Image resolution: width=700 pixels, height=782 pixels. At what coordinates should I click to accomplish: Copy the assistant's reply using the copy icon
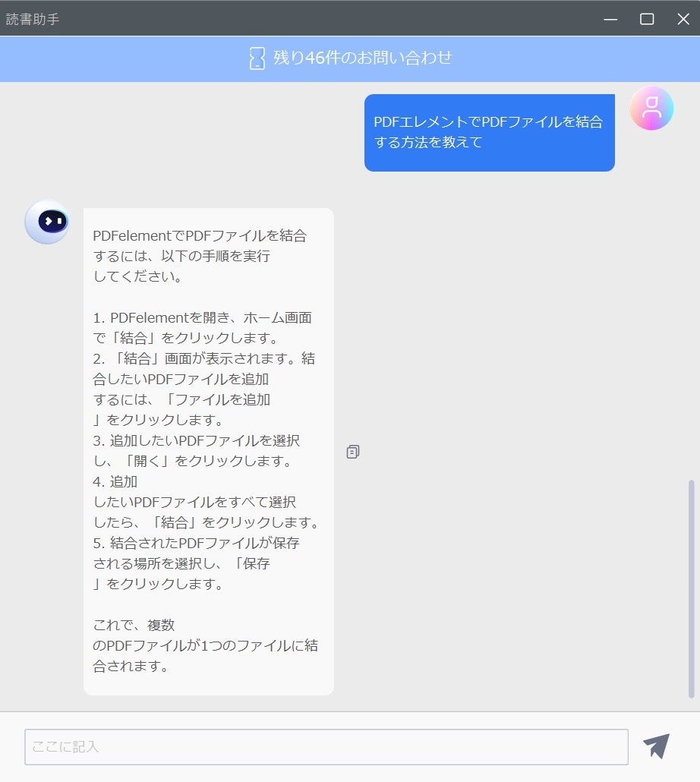[352, 452]
